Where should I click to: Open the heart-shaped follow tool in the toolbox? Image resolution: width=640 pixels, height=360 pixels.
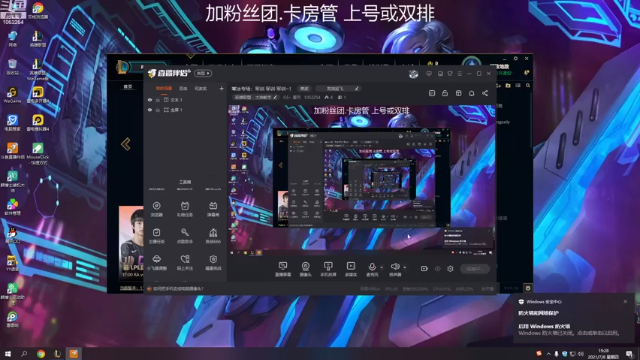pos(185,262)
